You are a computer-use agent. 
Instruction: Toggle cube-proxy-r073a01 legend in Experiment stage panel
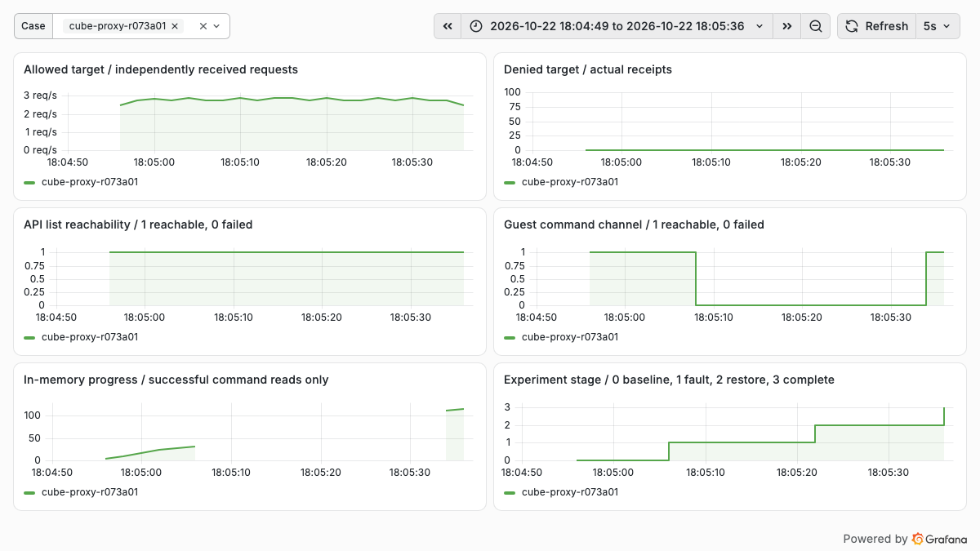pos(570,492)
